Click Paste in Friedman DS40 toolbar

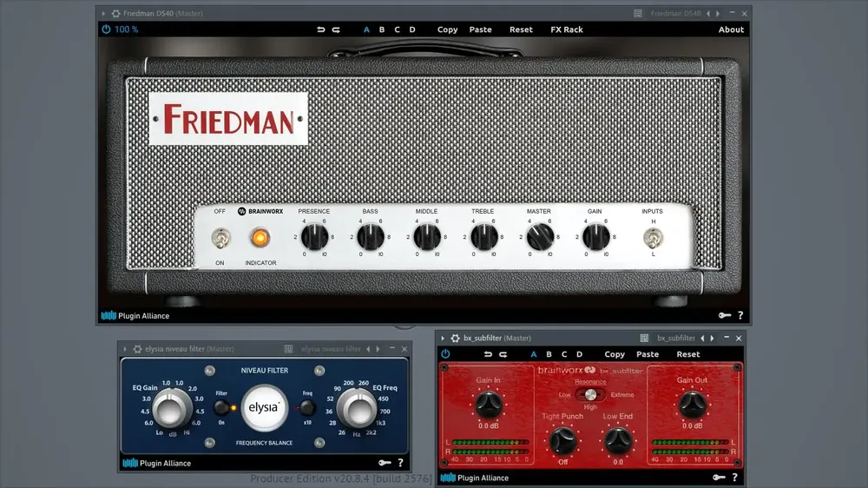pyautogui.click(x=481, y=30)
